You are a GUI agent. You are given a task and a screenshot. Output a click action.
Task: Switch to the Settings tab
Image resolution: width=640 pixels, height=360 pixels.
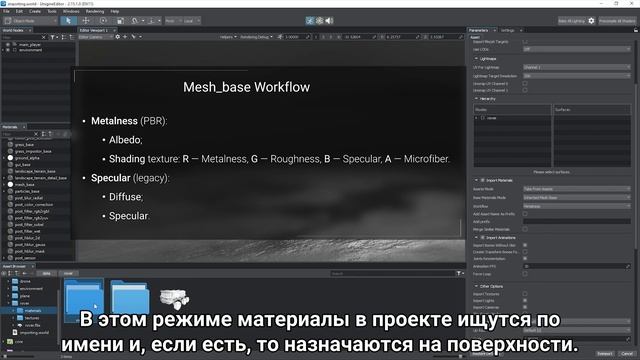508,30
